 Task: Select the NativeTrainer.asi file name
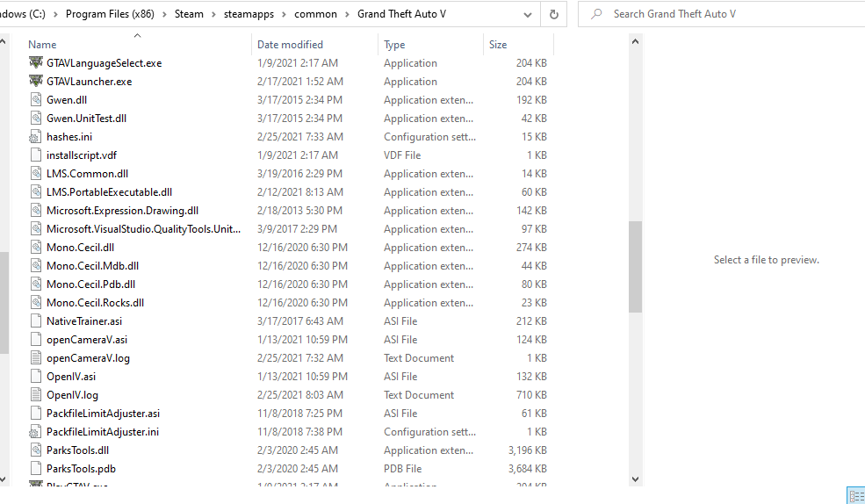84,321
